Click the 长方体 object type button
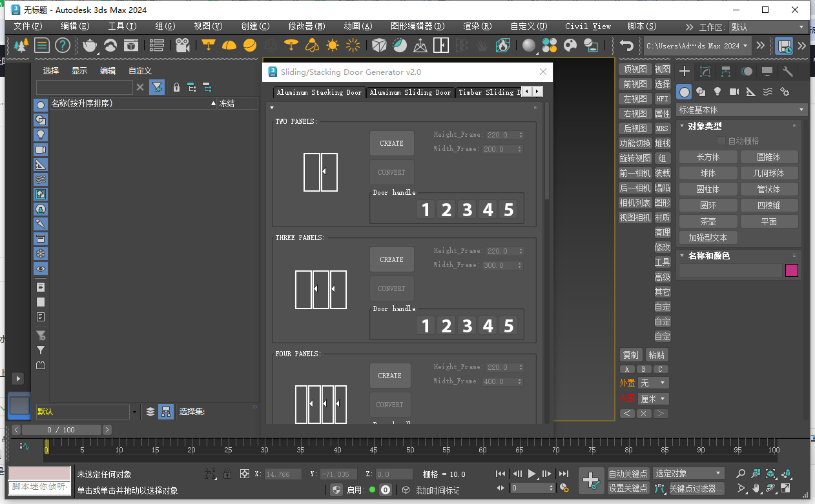The height and width of the screenshot is (504, 815). click(x=708, y=157)
